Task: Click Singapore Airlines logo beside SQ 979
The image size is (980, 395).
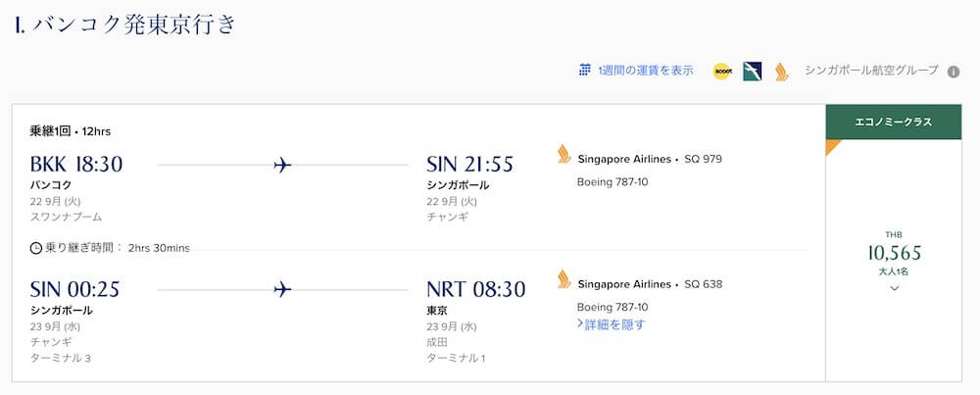Action: coord(563,155)
